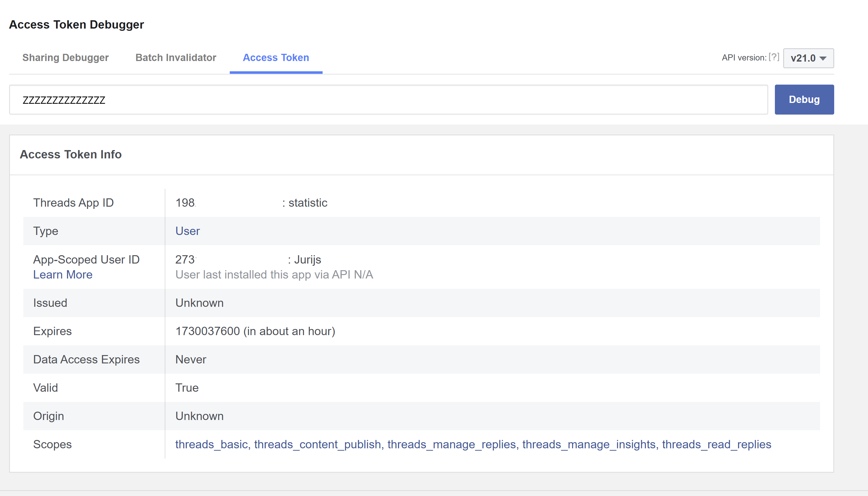Click the [?] help icon beside API version
Viewport: 868px width, 496px height.
click(774, 57)
